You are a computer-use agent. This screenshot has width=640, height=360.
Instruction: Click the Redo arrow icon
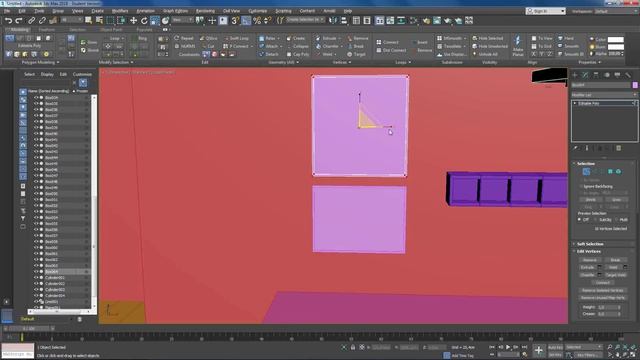pos(19,20)
